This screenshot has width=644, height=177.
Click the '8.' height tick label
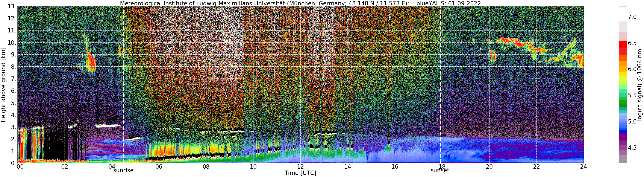[x=14, y=67]
